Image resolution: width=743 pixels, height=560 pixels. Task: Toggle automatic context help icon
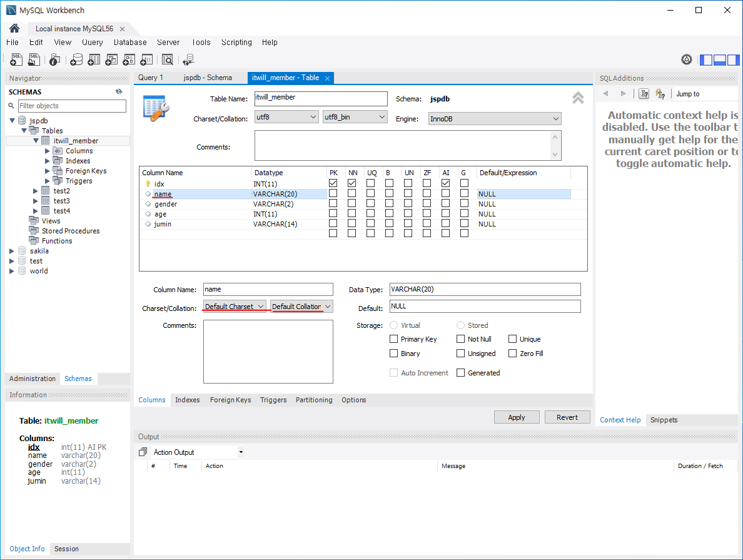pyautogui.click(x=660, y=94)
